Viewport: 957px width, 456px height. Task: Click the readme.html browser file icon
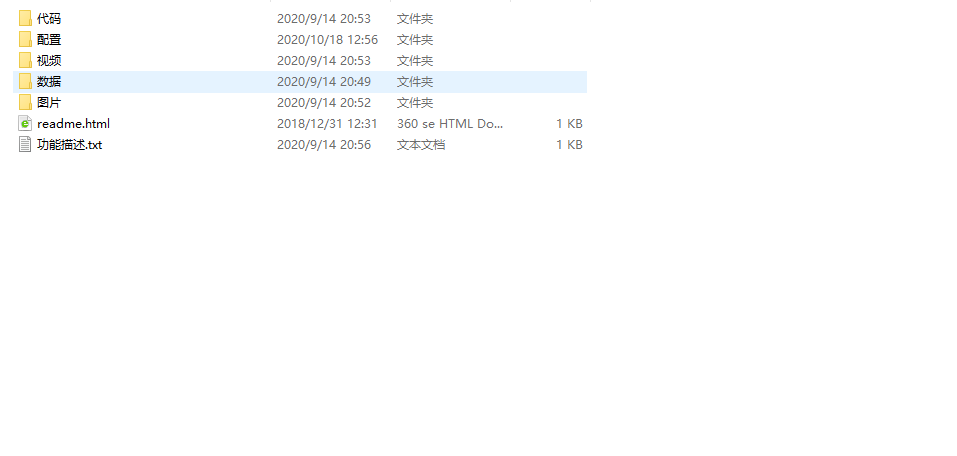coord(25,123)
